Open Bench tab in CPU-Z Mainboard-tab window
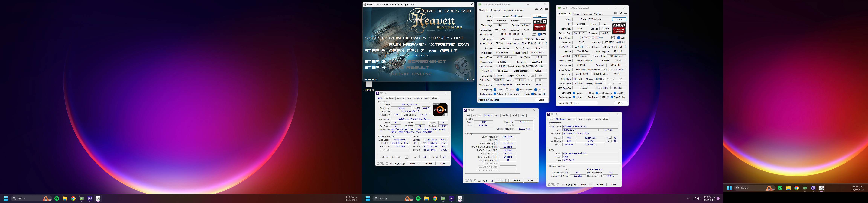The width and height of the screenshot is (868, 203). coord(598,119)
